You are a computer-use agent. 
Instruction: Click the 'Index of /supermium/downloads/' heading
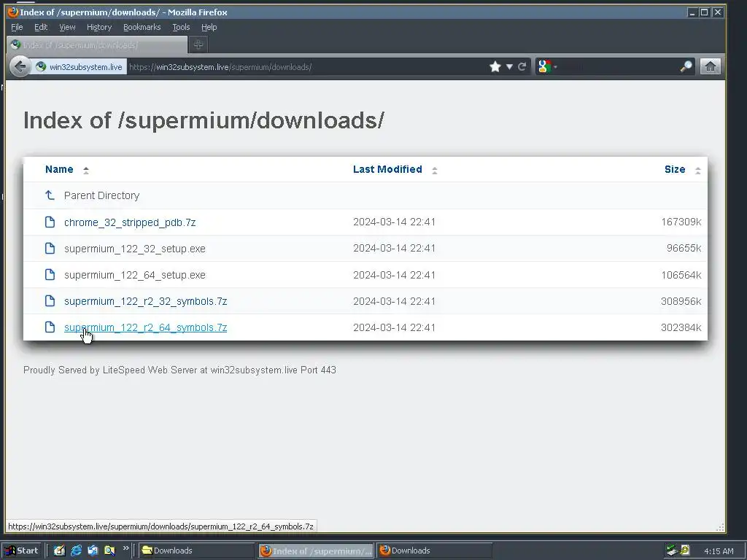pos(204,120)
